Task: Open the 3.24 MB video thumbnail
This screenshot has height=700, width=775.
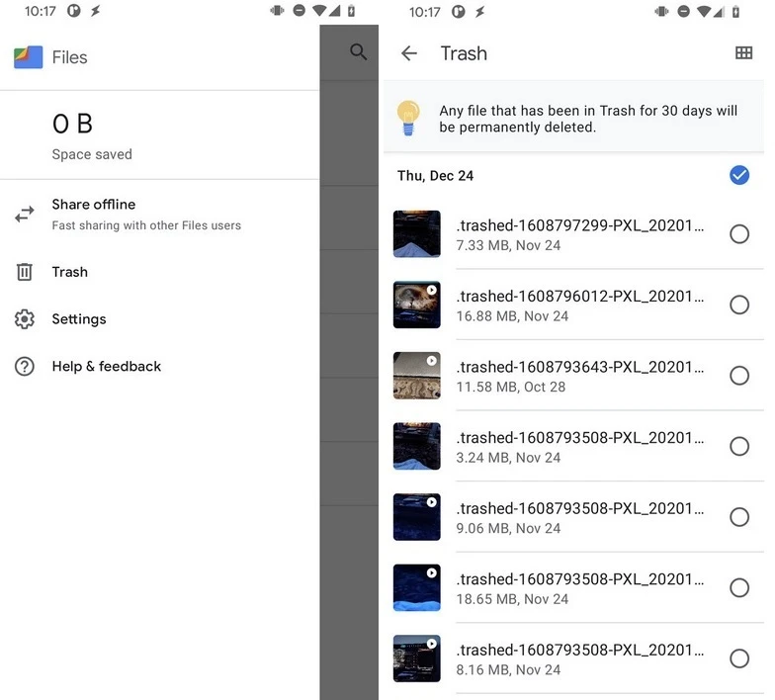Action: pos(416,446)
